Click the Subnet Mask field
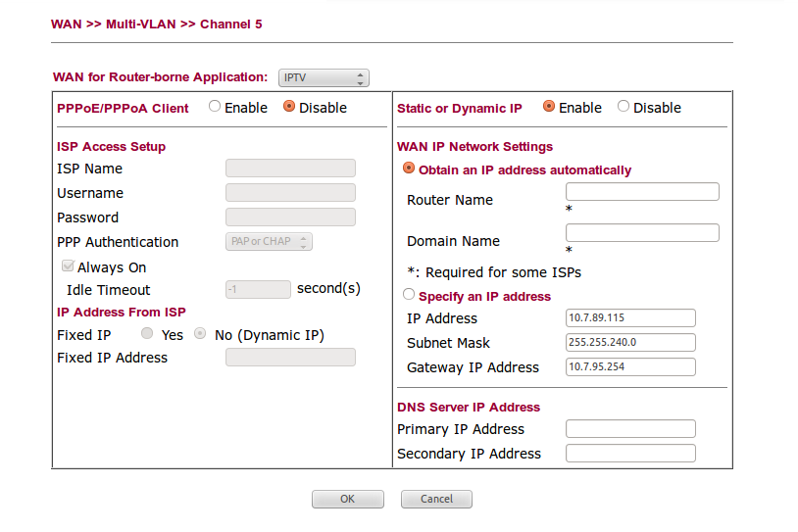 pos(630,342)
